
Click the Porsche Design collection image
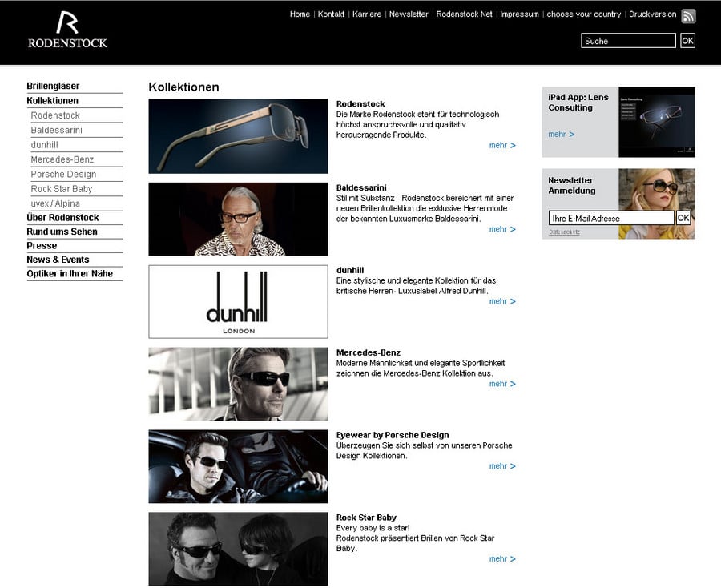click(238, 466)
